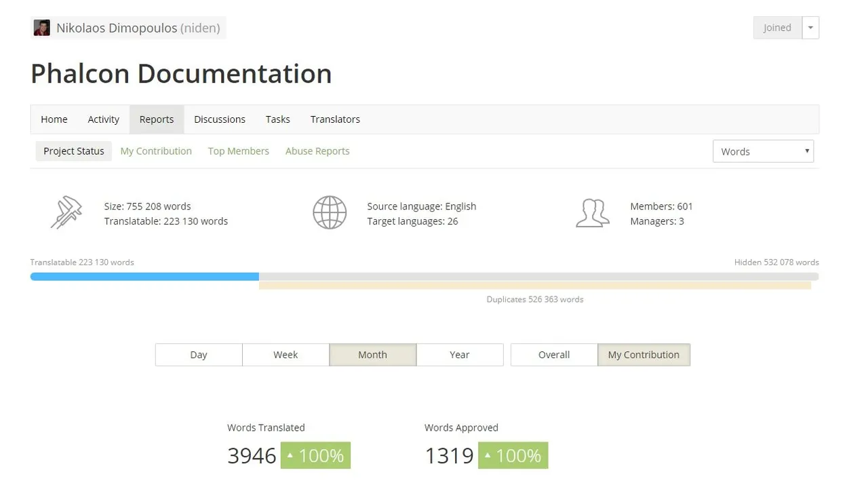The height and width of the screenshot is (485, 868).
Task: Click the members people icon
Action: [x=593, y=212]
